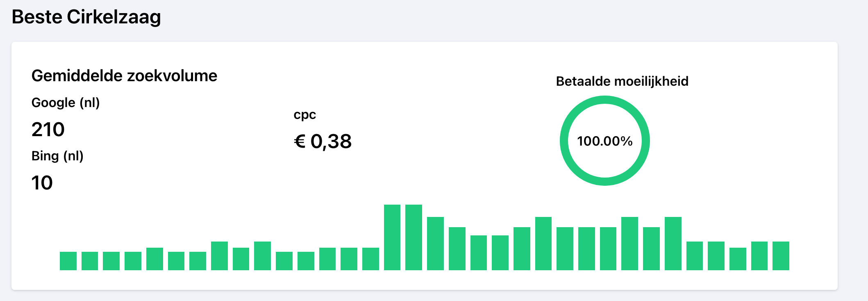This screenshot has height=301, width=868.
Task: Click the Bing (nl) label
Action: click(x=57, y=156)
